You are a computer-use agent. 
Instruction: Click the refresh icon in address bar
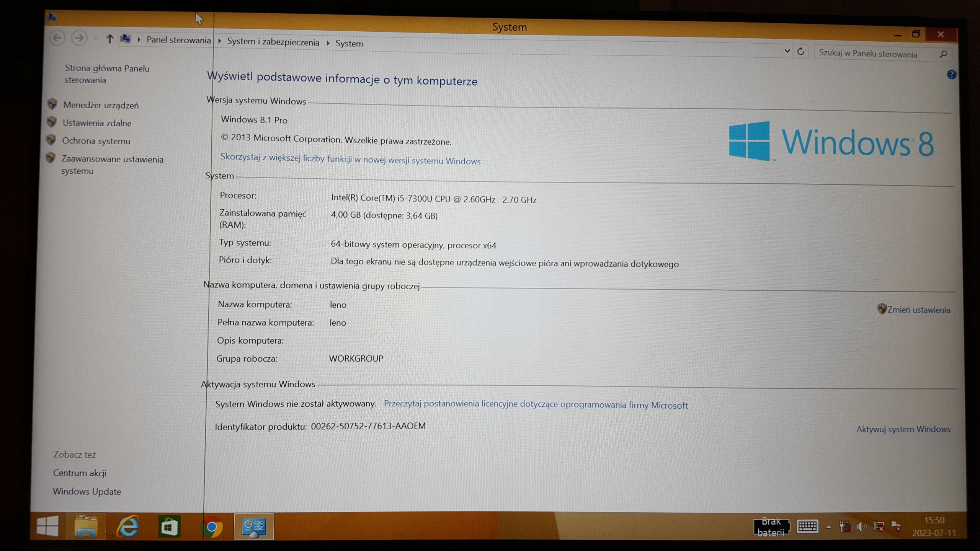pos(800,52)
